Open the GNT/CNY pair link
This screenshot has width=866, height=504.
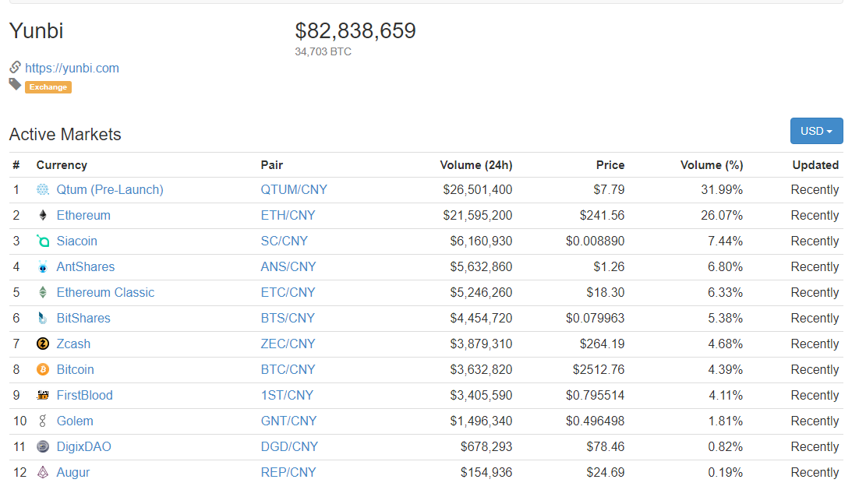(x=288, y=421)
